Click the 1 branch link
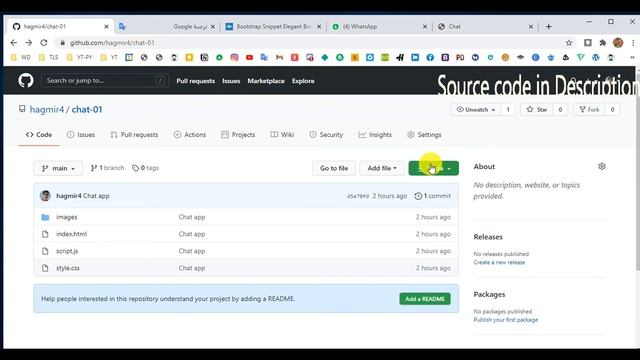Image resolution: width=640 pixels, height=360 pixels. (107, 168)
